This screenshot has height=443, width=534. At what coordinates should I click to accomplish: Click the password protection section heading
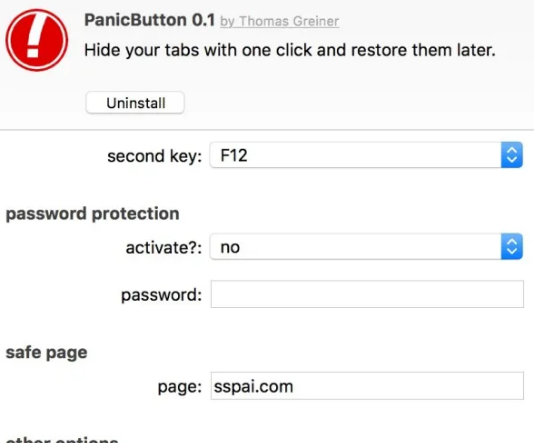point(93,214)
